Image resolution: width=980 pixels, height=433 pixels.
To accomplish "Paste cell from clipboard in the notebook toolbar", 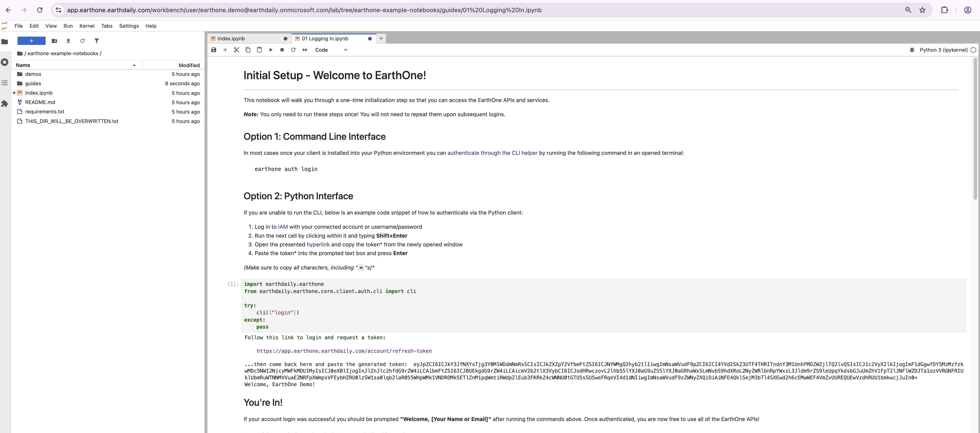I will pos(260,50).
